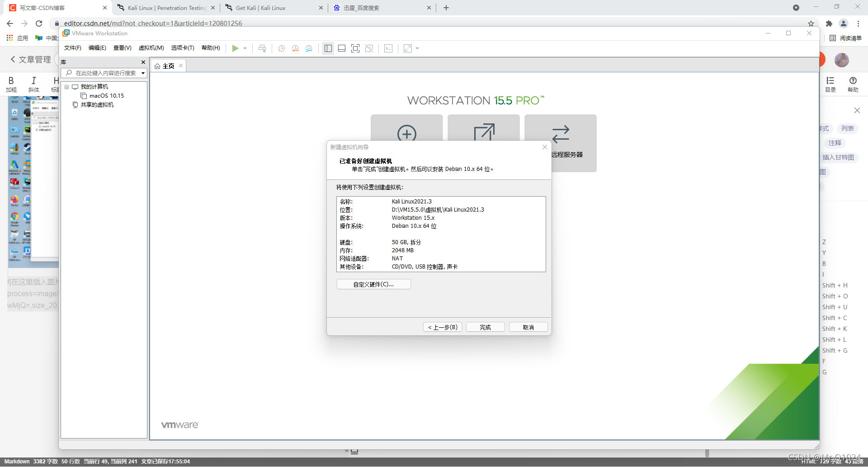The height and width of the screenshot is (467, 868).
Task: Click the console view toolbar icon
Action: tap(388, 48)
